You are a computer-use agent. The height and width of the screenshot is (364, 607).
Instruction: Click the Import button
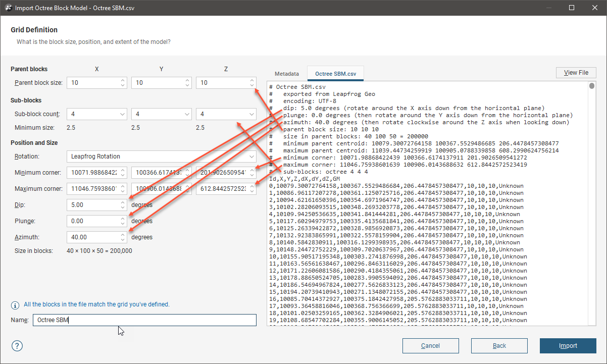coord(568,346)
